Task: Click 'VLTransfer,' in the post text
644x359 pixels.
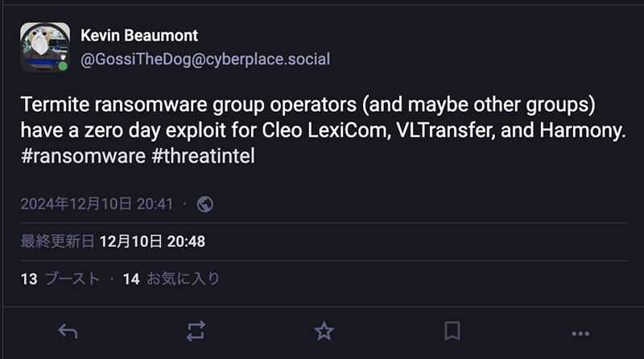Action: pyautogui.click(x=442, y=131)
